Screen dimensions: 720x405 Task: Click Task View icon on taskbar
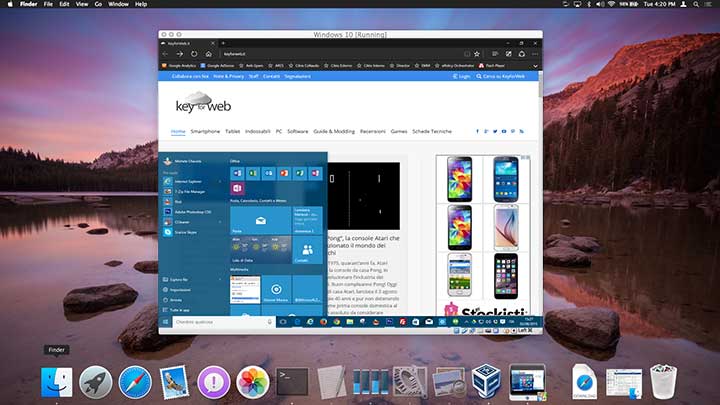(283, 322)
